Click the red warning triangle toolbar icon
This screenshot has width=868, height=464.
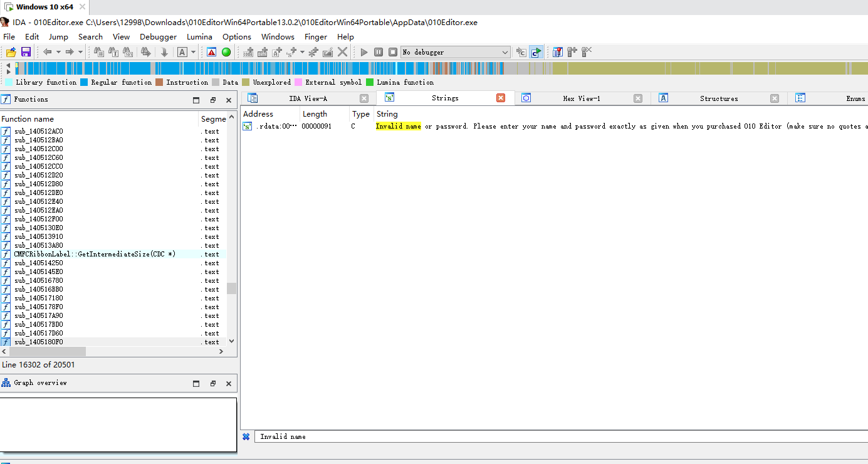(x=211, y=52)
